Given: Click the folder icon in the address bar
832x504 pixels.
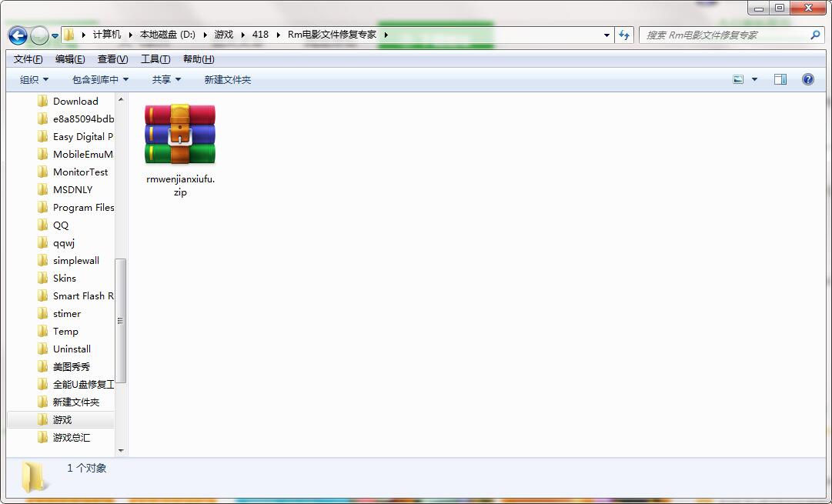Looking at the screenshot, I should (x=69, y=35).
